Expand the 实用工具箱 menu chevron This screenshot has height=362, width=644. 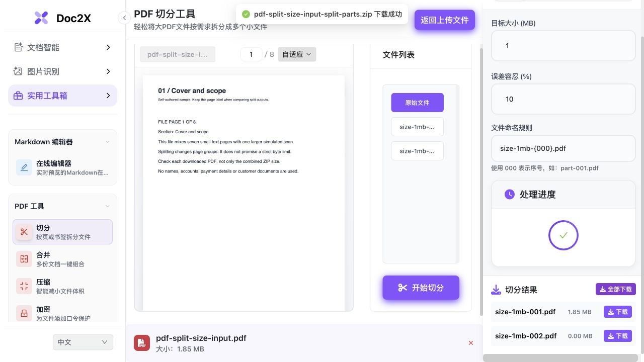108,96
